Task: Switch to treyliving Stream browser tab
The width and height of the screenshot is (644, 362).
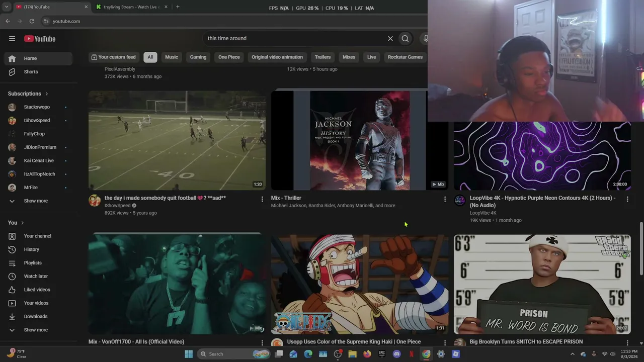Action: pyautogui.click(x=131, y=7)
